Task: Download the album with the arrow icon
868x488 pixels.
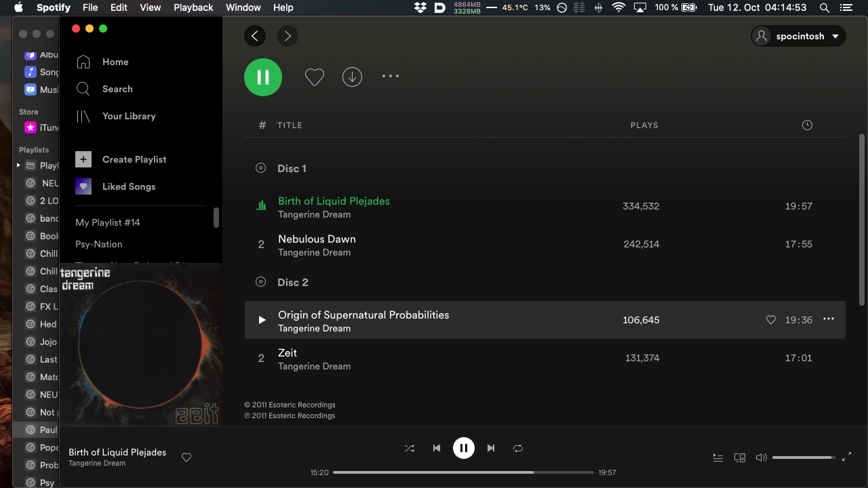Action: click(x=352, y=77)
